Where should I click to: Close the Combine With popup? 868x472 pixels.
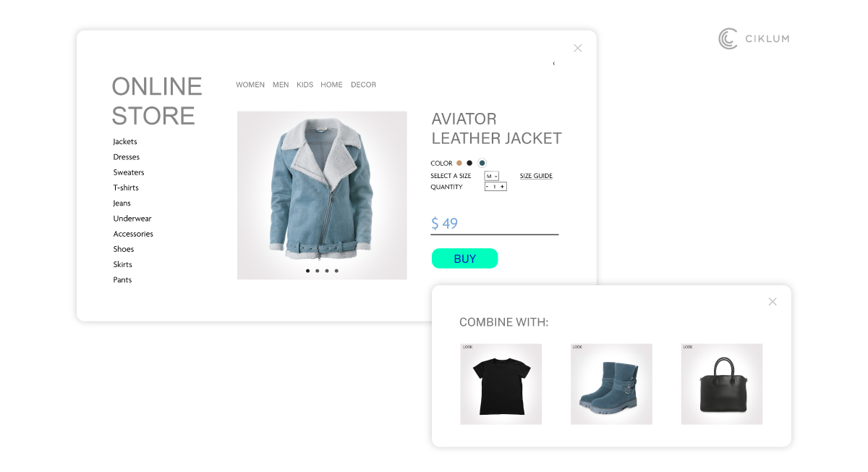tap(773, 302)
